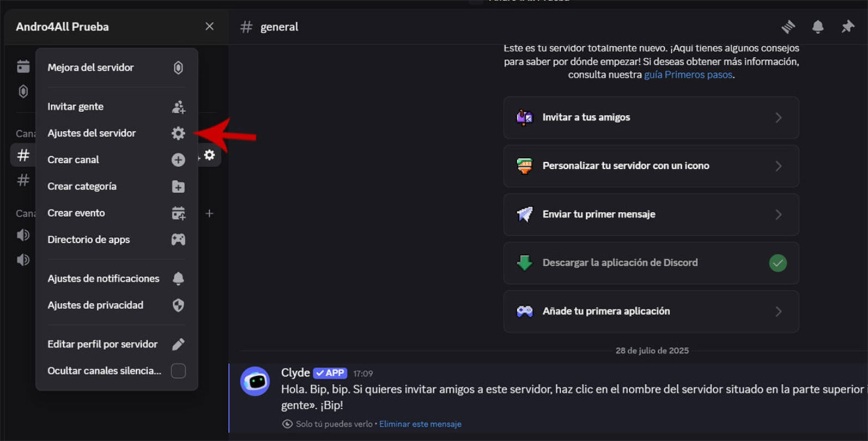Choose Crear canal from the menu
The height and width of the screenshot is (441, 868).
(x=117, y=160)
